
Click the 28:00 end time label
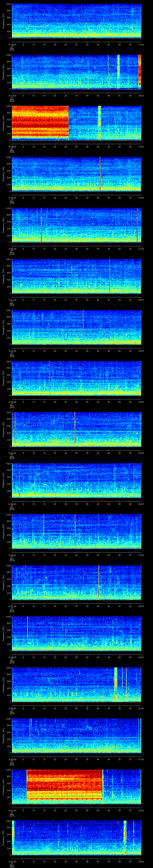(x=141, y=606)
